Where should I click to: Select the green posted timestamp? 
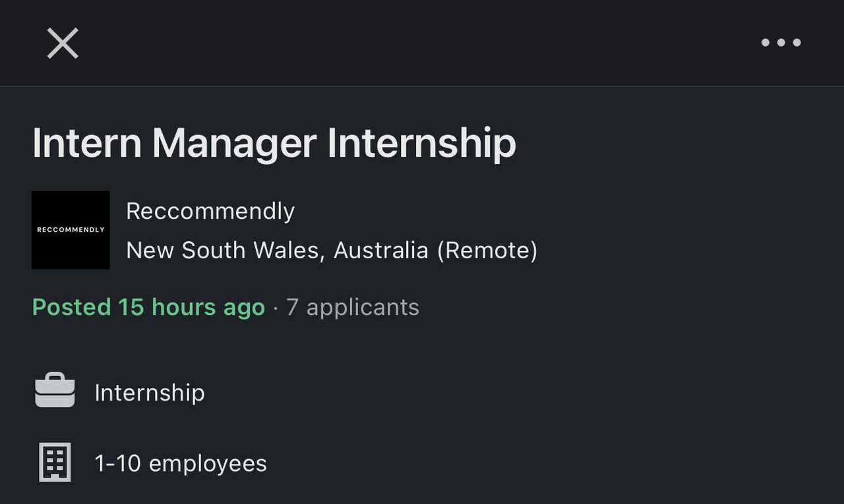(x=148, y=306)
